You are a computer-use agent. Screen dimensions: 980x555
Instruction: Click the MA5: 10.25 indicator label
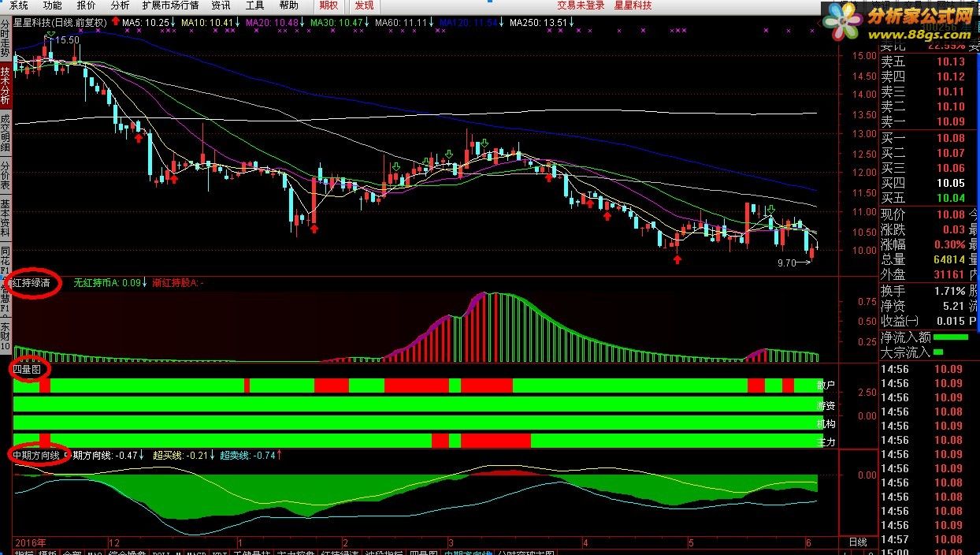click(x=147, y=23)
